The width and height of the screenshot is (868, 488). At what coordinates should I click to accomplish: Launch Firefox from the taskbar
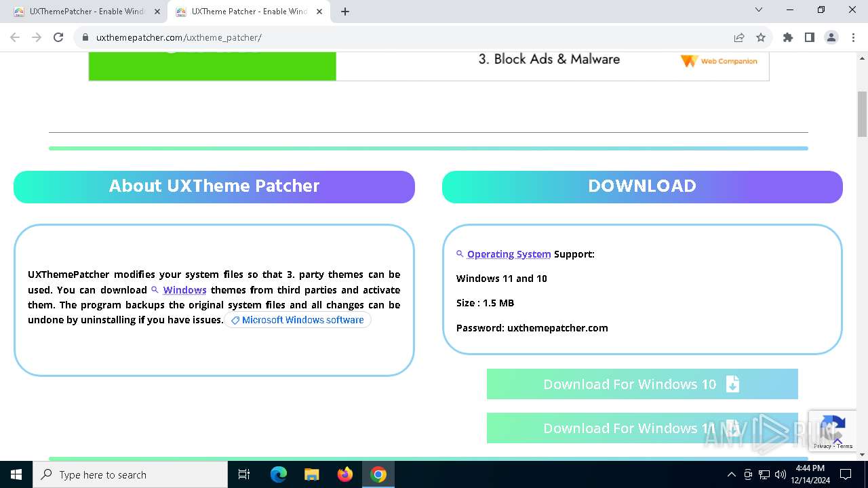click(345, 474)
